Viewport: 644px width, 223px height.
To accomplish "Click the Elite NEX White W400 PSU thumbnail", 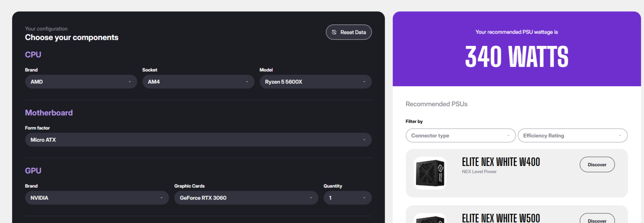I will tap(430, 173).
